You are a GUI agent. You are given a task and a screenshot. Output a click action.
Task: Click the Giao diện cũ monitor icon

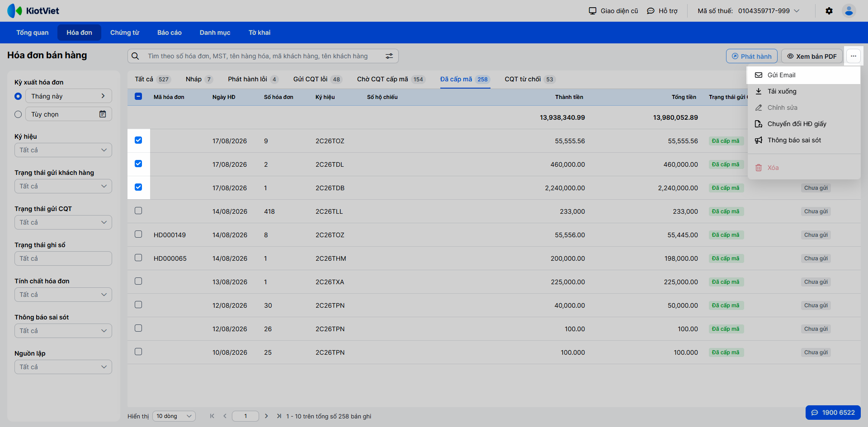tap(593, 11)
